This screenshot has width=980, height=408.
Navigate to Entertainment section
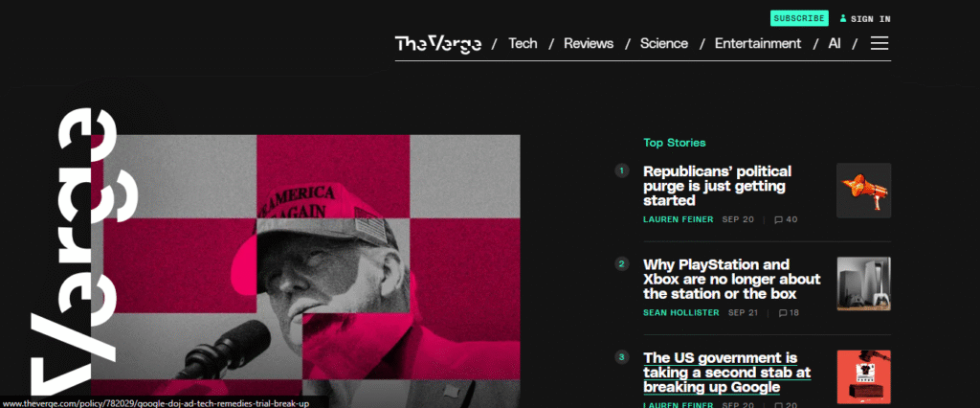click(x=758, y=43)
